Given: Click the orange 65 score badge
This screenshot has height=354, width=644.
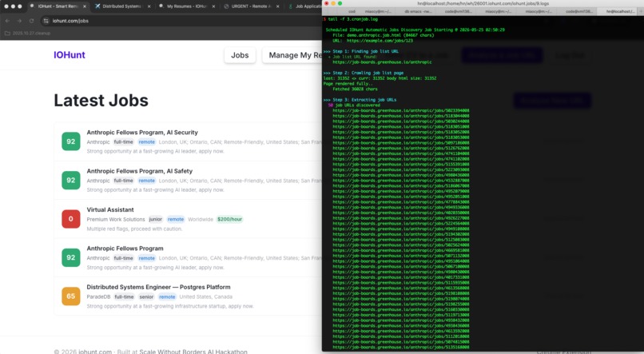Looking at the screenshot, I should (71, 296).
